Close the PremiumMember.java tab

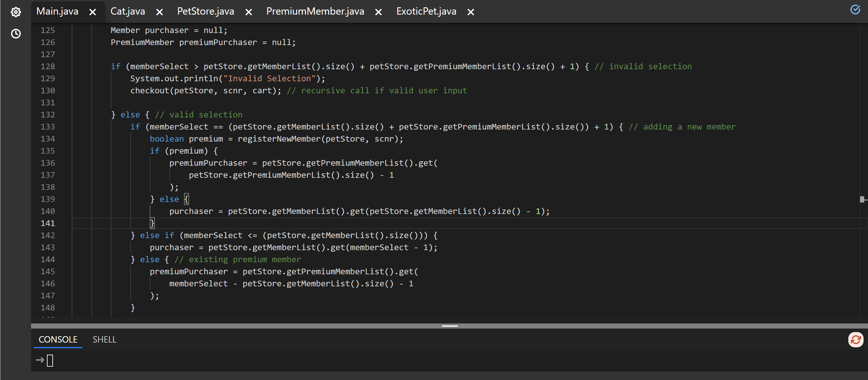[378, 12]
